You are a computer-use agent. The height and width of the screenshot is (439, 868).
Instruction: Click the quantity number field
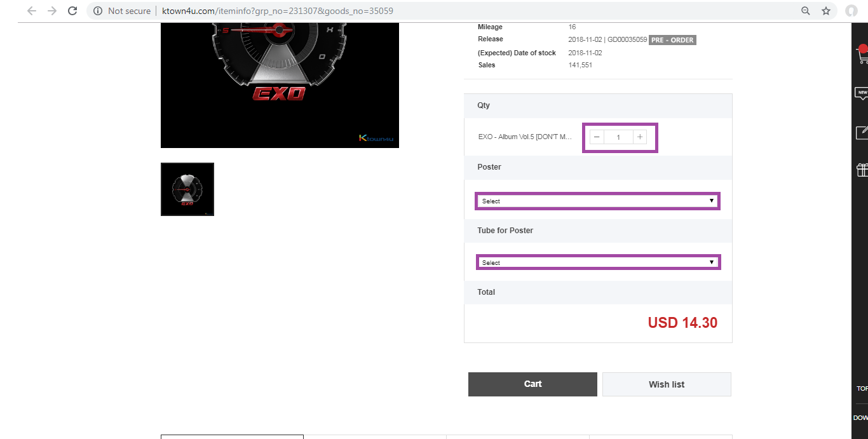click(618, 137)
